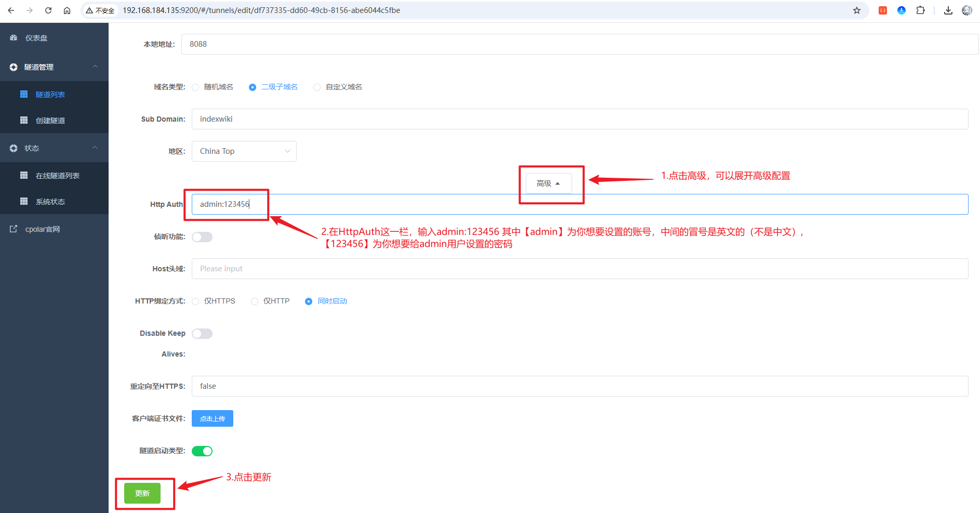Click the not-secure warning icon in address bar
980x513 pixels.
[89, 10]
